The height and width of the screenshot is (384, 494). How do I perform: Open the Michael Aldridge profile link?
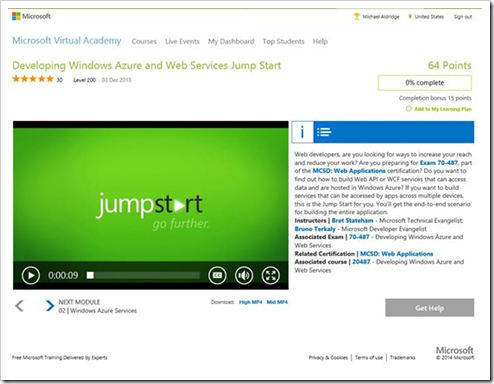(x=381, y=17)
